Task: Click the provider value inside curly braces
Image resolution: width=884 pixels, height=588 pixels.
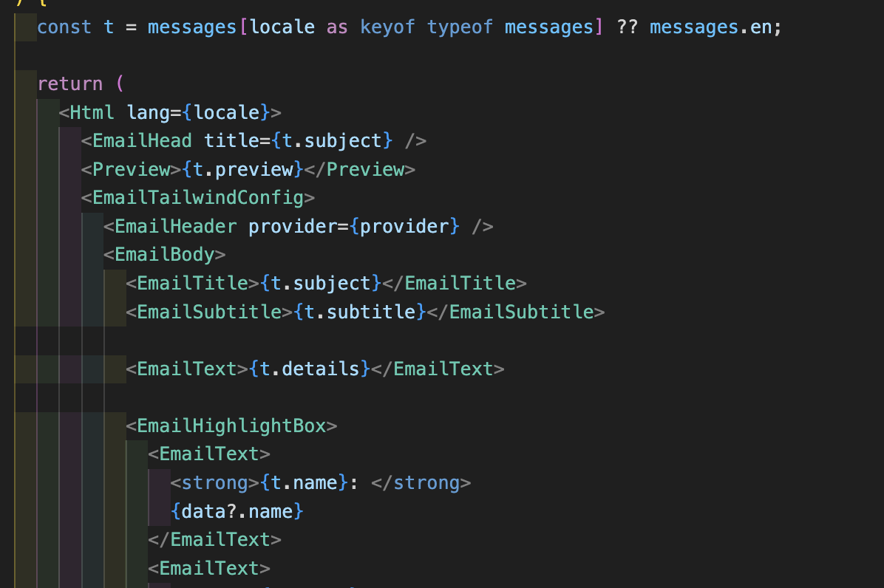Action: click(x=405, y=226)
